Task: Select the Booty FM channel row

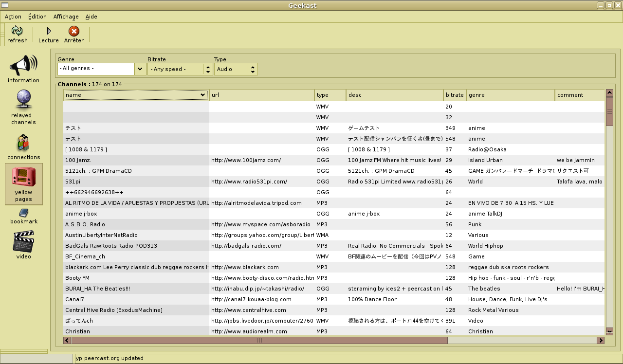Action: [136, 278]
